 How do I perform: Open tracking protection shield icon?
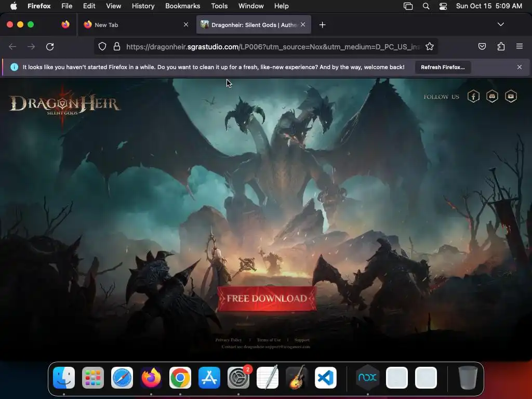[102, 46]
